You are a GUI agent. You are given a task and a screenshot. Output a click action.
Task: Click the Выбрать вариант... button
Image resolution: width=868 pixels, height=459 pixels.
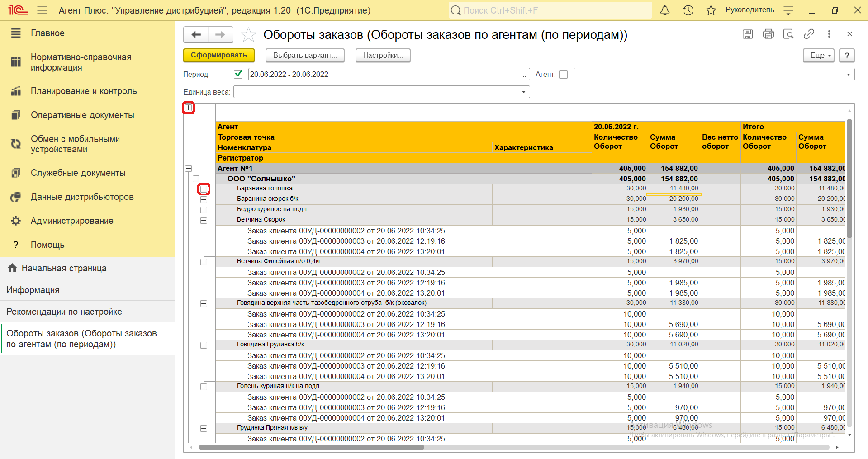click(305, 55)
